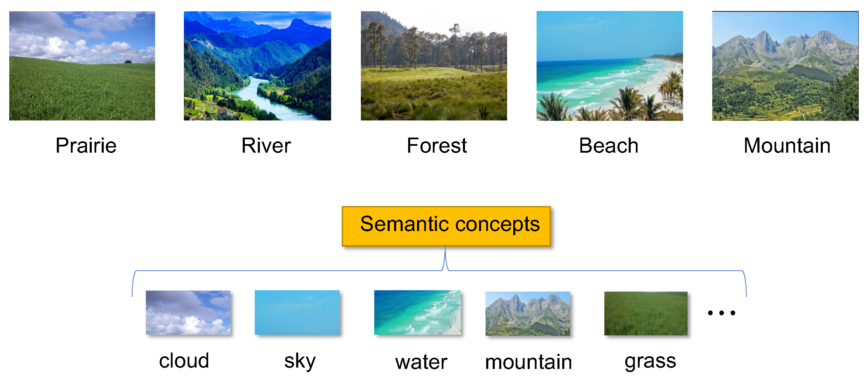Open the turquoise water concept patch
This screenshot has width=868, height=384.
[417, 312]
